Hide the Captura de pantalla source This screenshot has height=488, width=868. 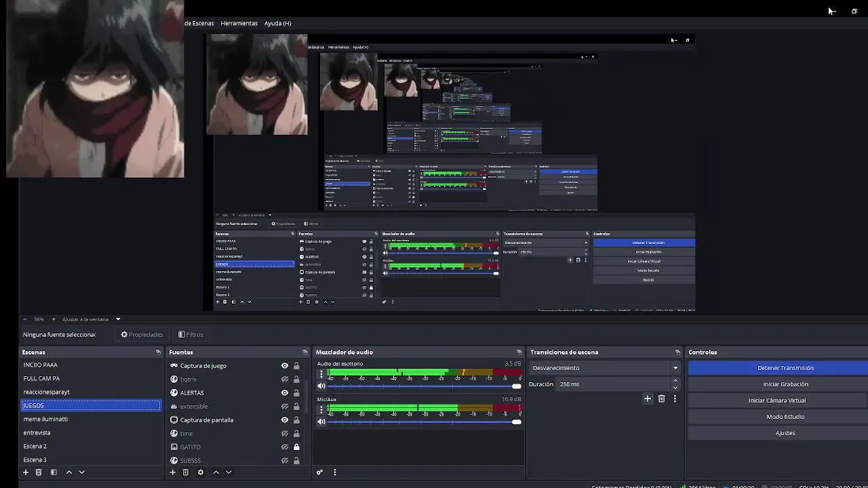pos(285,420)
